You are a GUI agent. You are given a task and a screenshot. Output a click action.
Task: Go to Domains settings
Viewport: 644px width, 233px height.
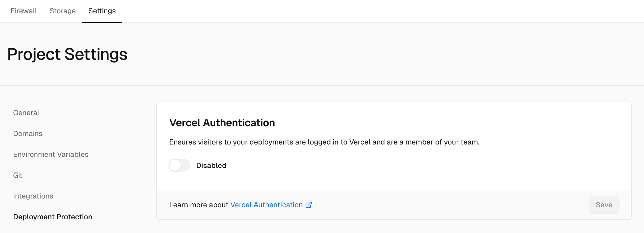(x=28, y=133)
